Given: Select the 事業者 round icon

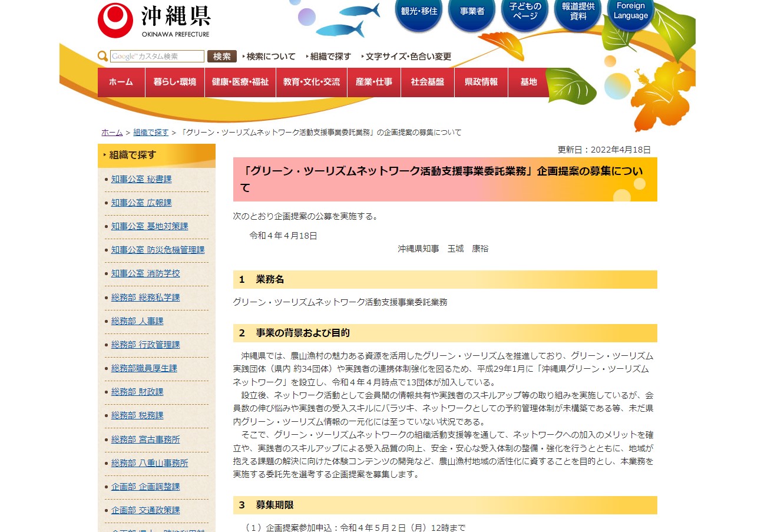Looking at the screenshot, I should point(471,13).
